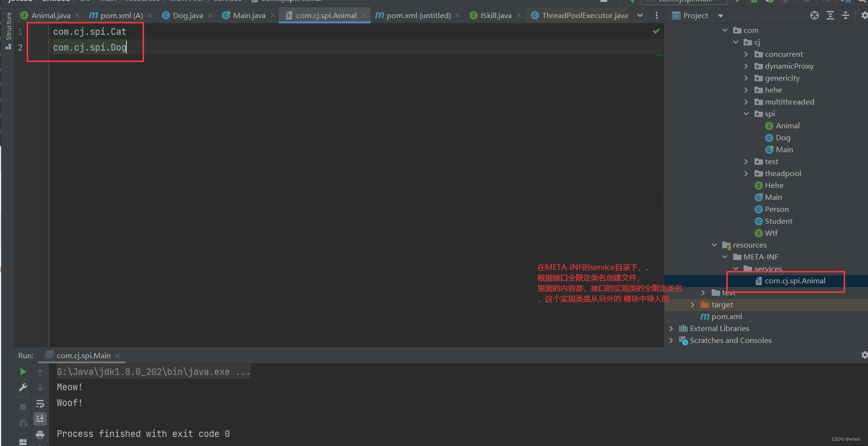Open Project panel gear options
The height and width of the screenshot is (446, 868).
click(x=864, y=16)
